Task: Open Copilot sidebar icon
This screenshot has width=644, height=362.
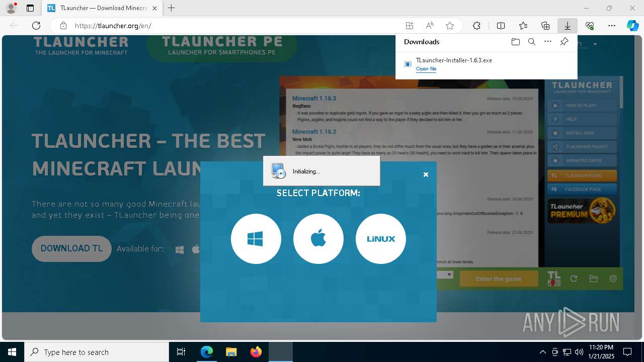Action: [632, 26]
